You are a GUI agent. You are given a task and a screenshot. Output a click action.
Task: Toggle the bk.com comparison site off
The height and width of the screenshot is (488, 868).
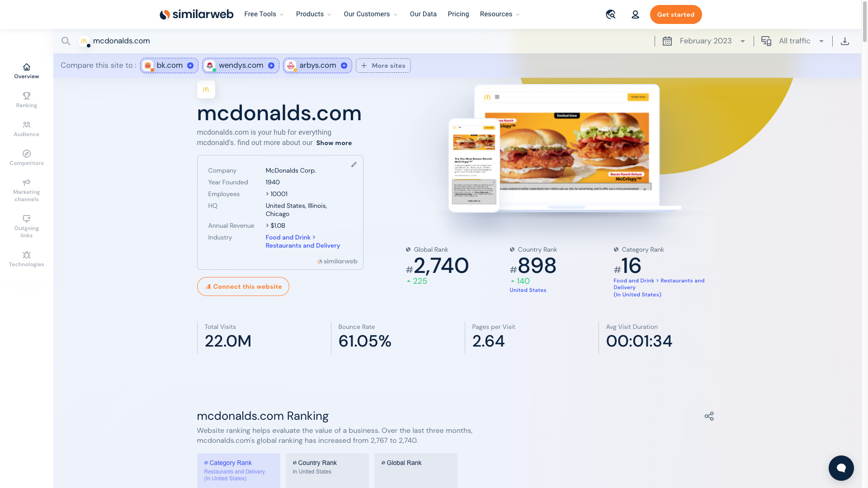tap(191, 66)
